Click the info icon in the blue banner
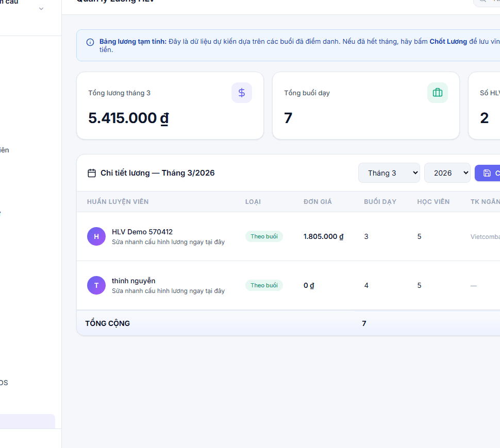The width and height of the screenshot is (500, 448). (90, 42)
